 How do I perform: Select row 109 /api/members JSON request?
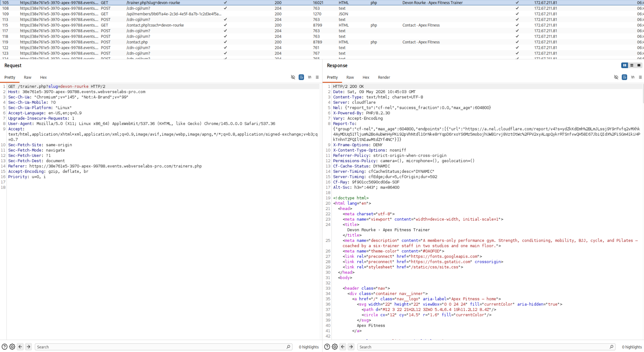pyautogui.click(x=322, y=14)
